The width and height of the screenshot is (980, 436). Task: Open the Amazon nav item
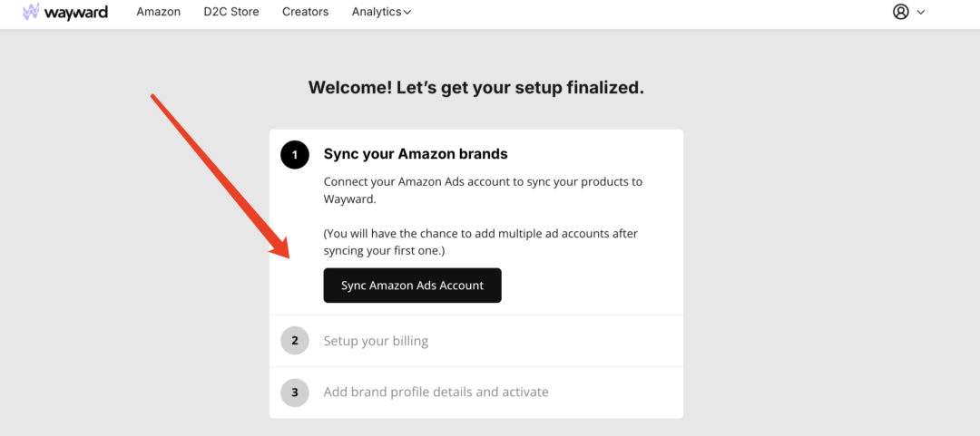[x=159, y=12]
